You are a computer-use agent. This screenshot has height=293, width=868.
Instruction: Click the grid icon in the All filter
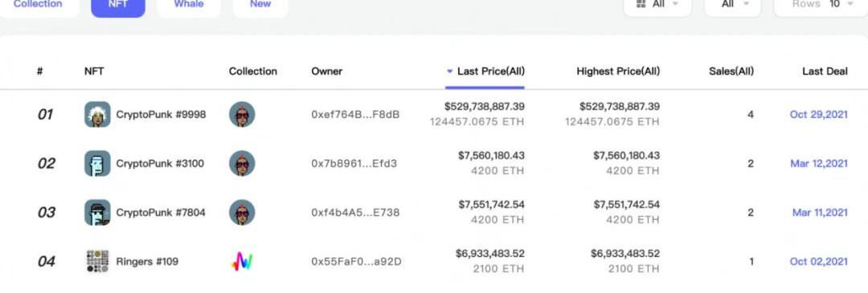tap(641, 4)
